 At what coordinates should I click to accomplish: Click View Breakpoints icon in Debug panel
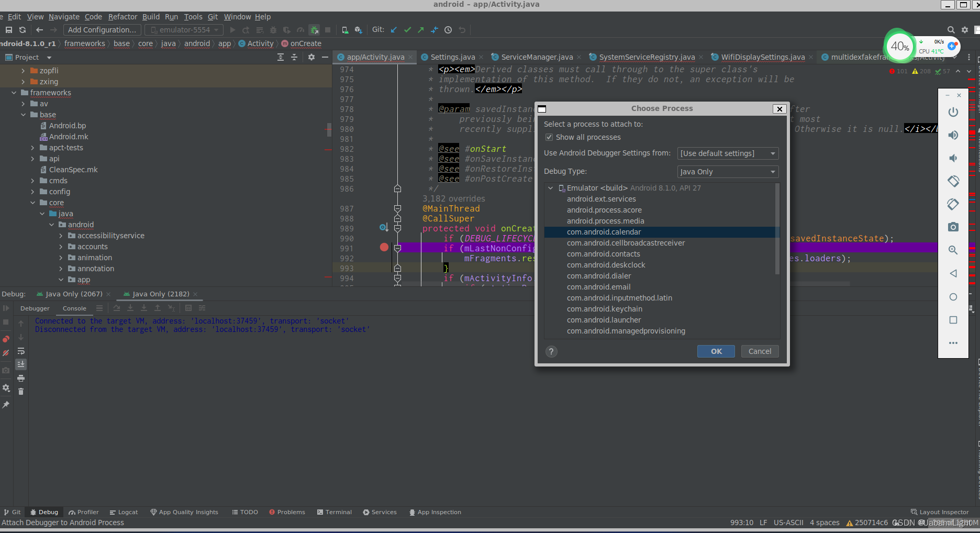tap(6, 339)
